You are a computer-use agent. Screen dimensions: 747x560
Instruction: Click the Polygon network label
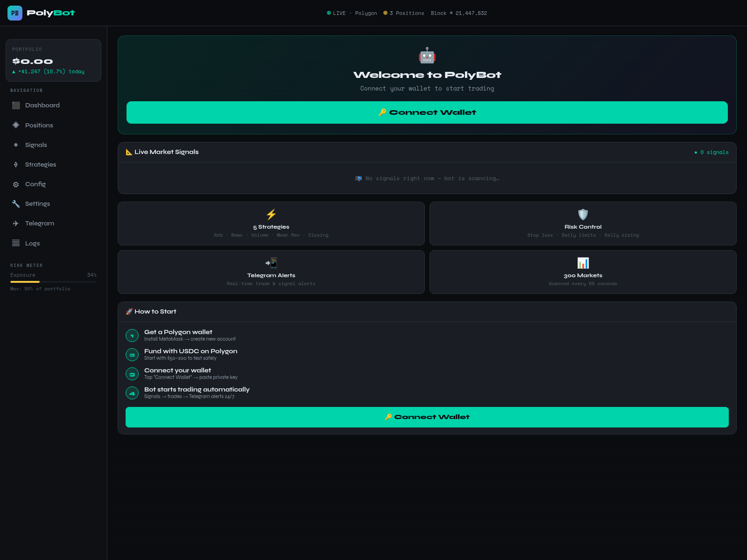(x=366, y=13)
